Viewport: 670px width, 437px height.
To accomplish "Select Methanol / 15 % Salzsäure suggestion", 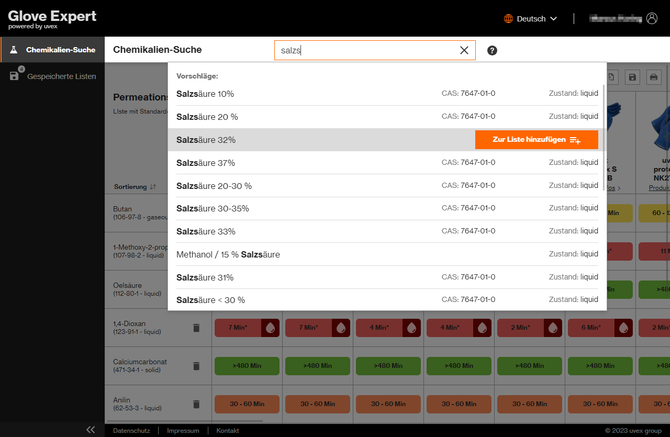I will 387,255.
